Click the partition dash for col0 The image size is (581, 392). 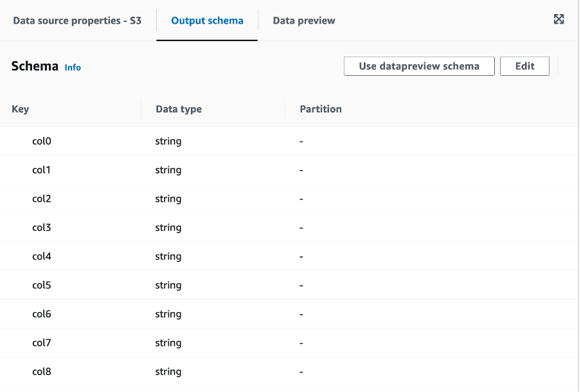point(301,141)
